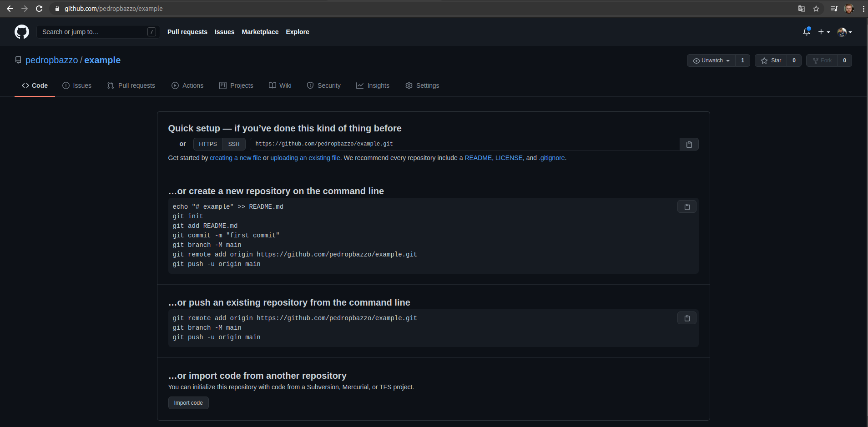Click the repository book icon beside pedropbazzo
Screen dimensions: 868x427
pyautogui.click(x=18, y=60)
